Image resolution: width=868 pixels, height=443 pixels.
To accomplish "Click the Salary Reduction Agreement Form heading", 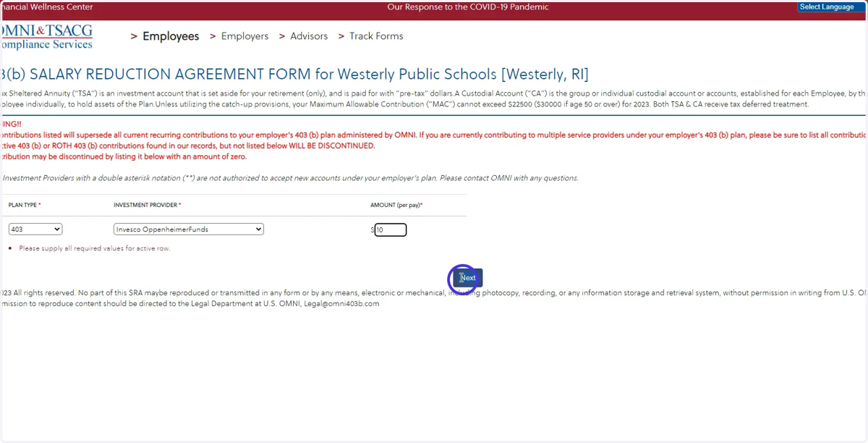I will pos(294,75).
